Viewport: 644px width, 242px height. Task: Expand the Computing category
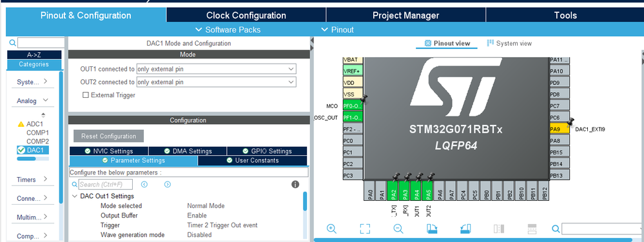tap(32, 236)
